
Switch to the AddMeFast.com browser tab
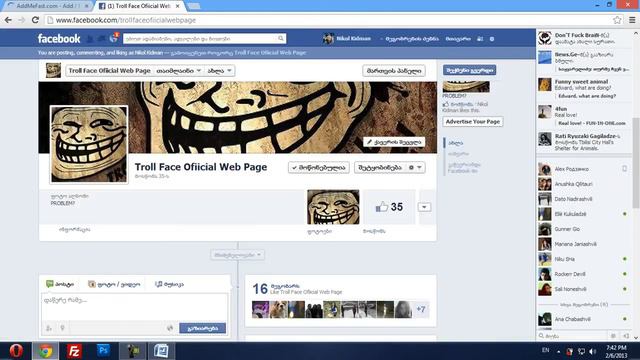click(47, 6)
